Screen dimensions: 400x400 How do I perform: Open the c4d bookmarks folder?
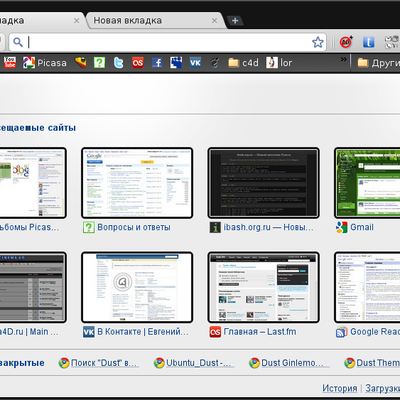(243, 63)
